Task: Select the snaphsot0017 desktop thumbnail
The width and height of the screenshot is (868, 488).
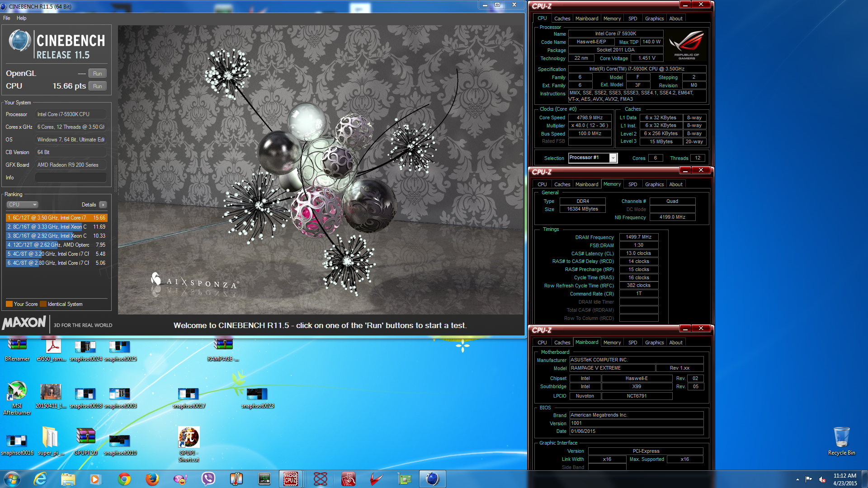Action: (189, 398)
